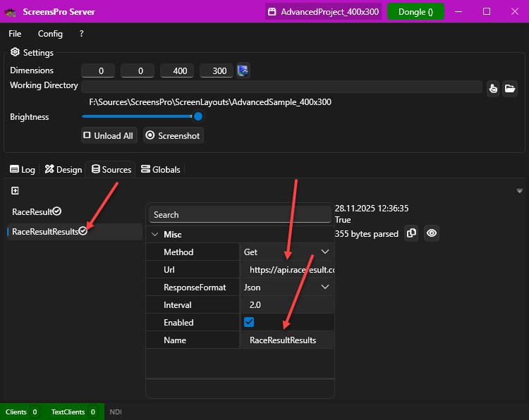Click the property Search field
This screenshot has height=420, width=529.
click(240, 214)
